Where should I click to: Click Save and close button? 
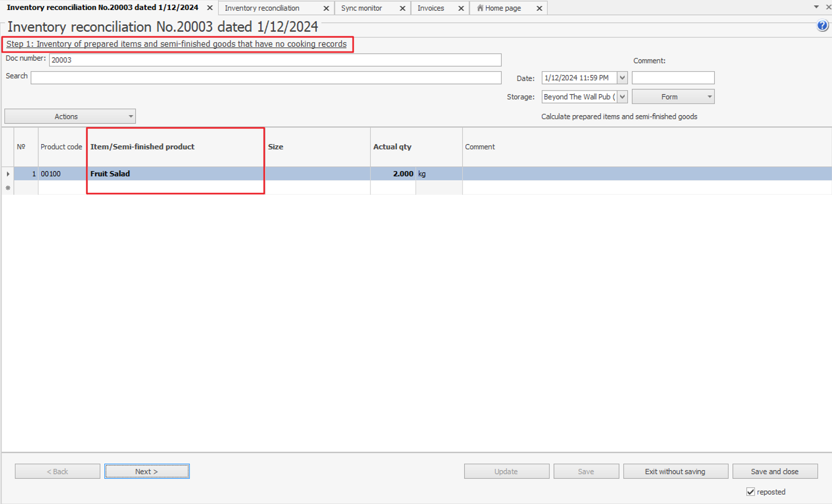(775, 471)
